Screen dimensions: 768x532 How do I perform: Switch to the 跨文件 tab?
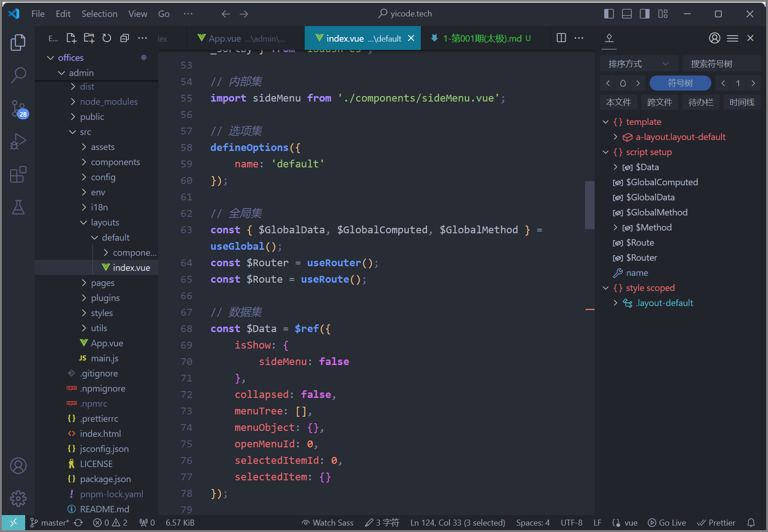pos(660,102)
